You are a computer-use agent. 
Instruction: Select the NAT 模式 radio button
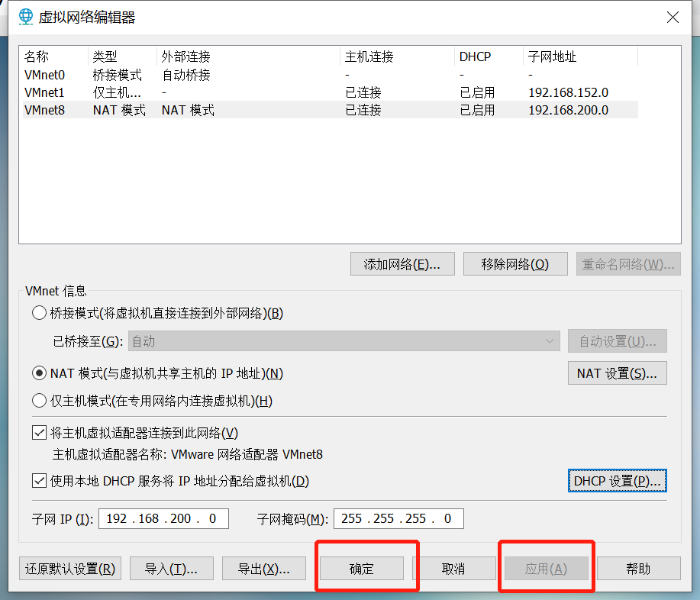pyautogui.click(x=39, y=373)
